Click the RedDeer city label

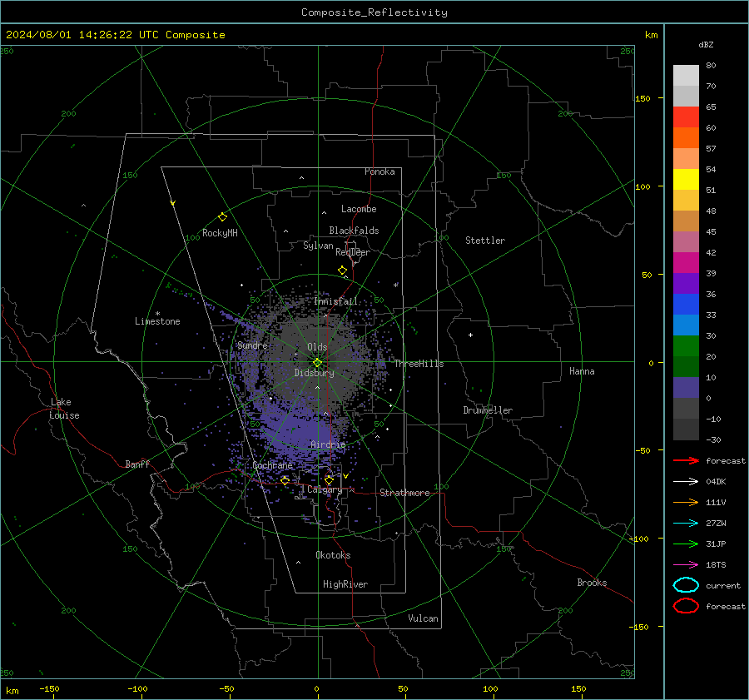coord(353,252)
